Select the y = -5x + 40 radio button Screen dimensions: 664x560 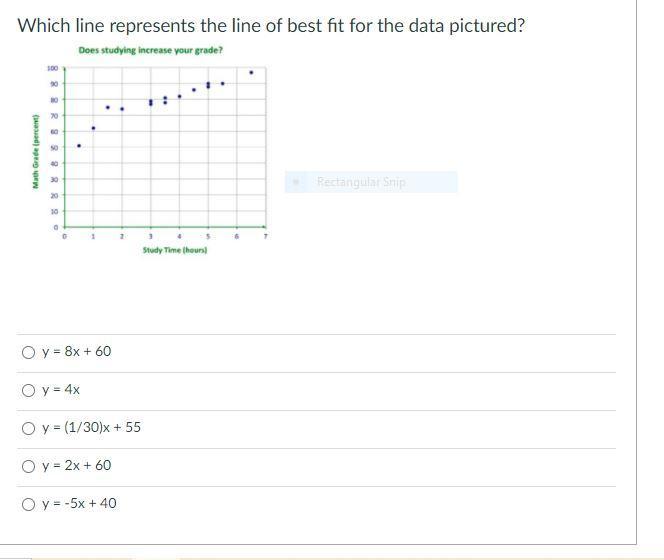(28, 504)
